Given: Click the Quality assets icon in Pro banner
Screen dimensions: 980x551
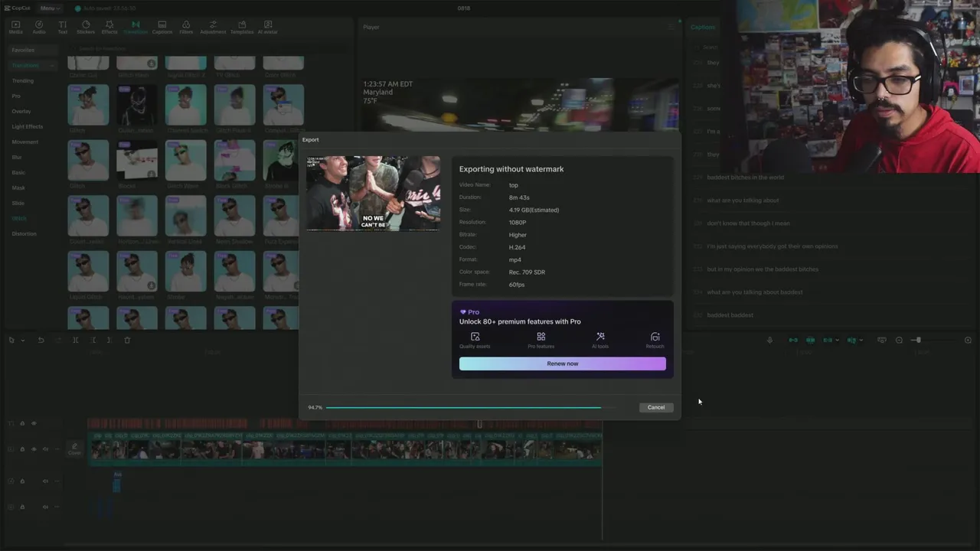Looking at the screenshot, I should (x=475, y=337).
